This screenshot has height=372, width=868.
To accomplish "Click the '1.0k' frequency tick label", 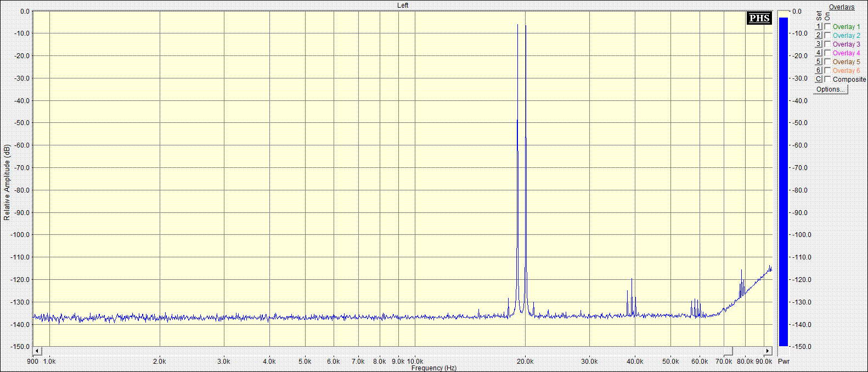I will pyautogui.click(x=49, y=361).
